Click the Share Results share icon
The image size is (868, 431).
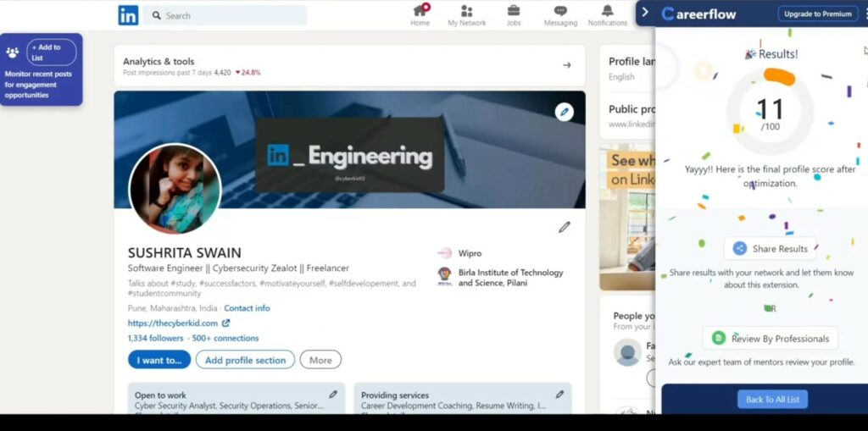tap(739, 248)
